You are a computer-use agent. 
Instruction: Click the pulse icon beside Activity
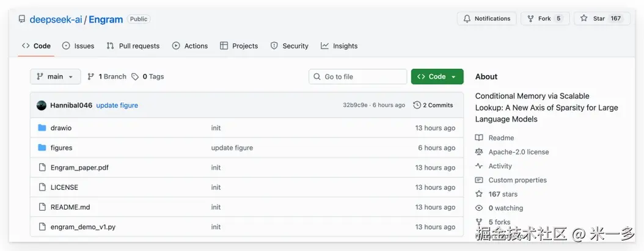(x=479, y=166)
